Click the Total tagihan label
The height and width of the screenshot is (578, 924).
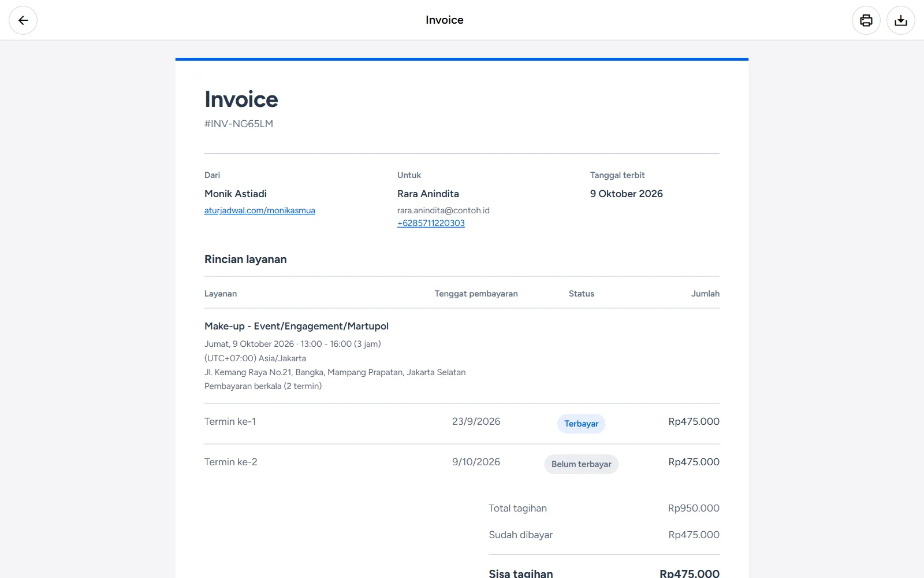[x=517, y=508]
